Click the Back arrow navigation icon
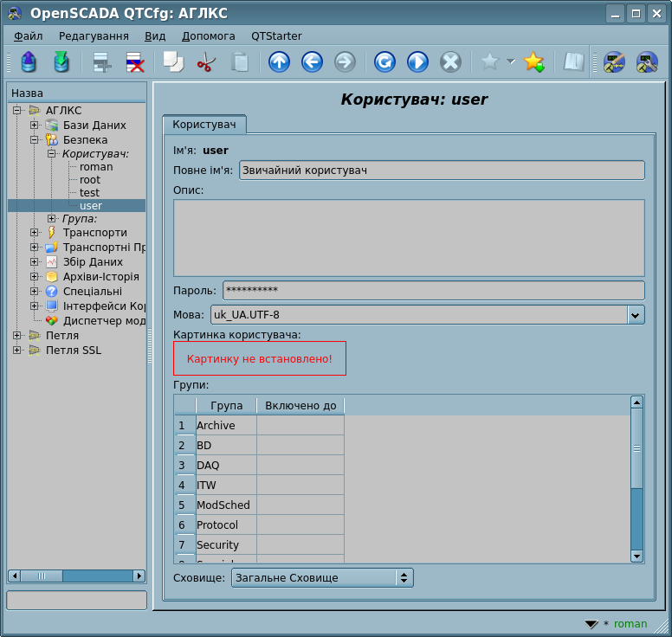The image size is (672, 637). pos(312,62)
